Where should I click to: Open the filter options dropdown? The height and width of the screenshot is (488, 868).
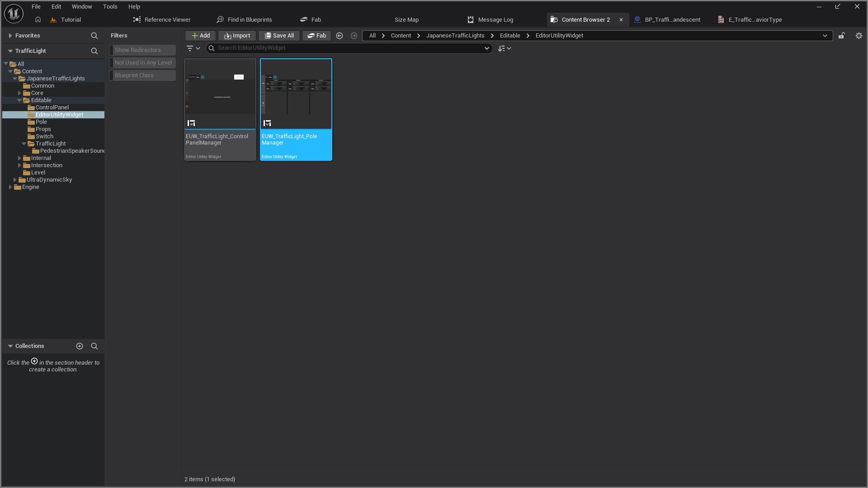point(193,48)
